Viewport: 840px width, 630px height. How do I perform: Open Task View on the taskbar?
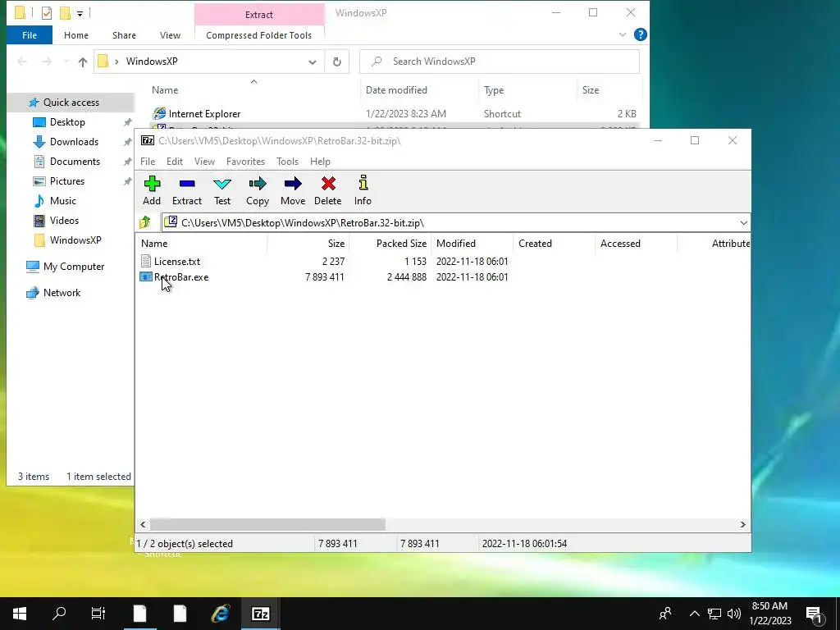(x=98, y=614)
